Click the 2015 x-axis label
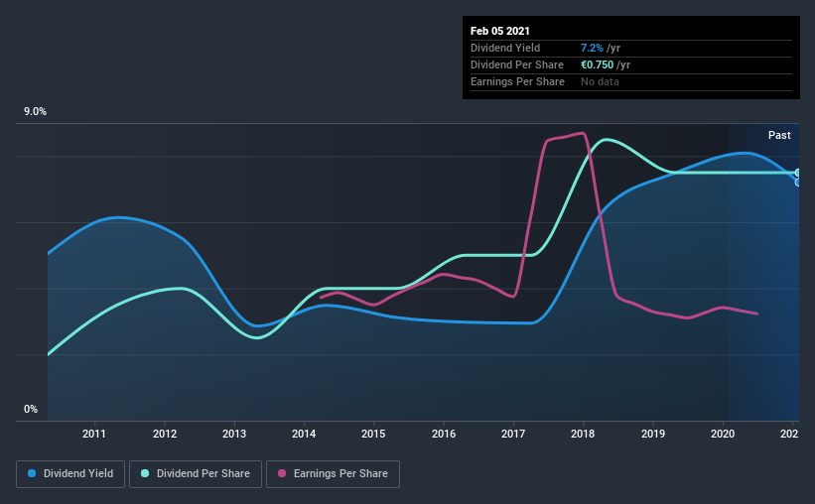The height and width of the screenshot is (504, 815). point(373,434)
